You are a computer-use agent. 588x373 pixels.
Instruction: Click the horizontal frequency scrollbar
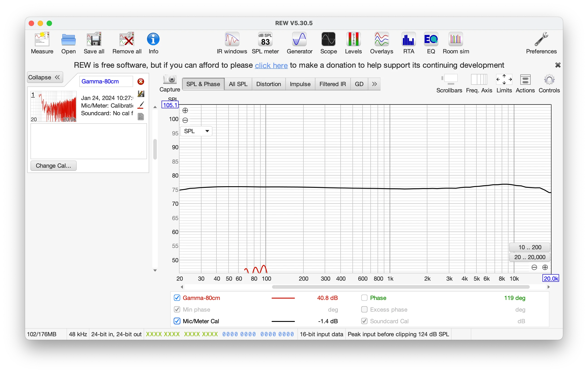400,287
